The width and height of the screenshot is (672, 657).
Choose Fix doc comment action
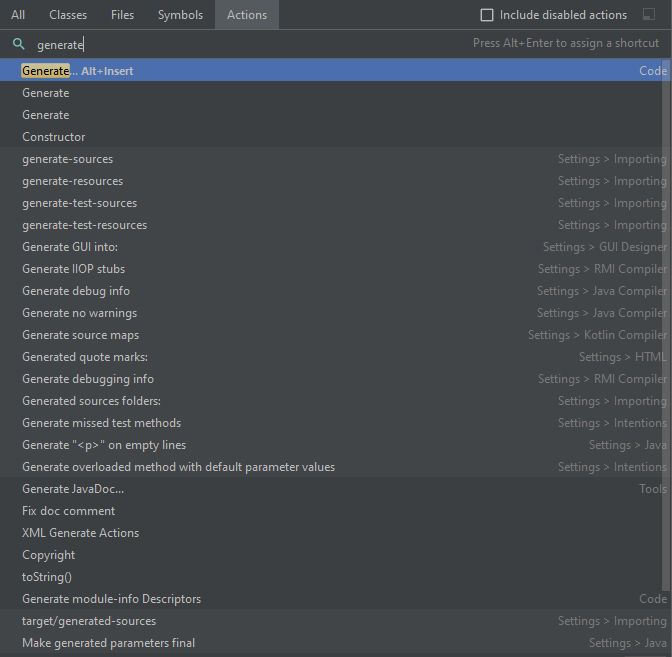tap(335, 511)
